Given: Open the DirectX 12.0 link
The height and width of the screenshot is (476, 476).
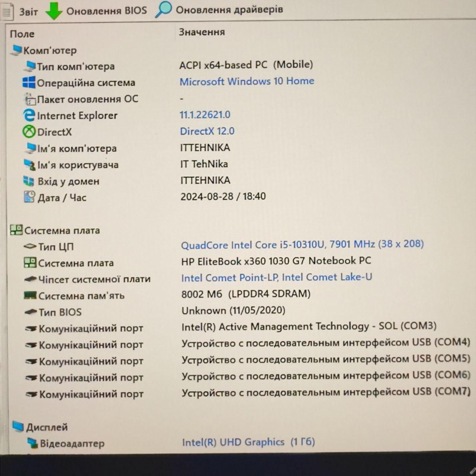Looking at the screenshot, I should click(207, 131).
